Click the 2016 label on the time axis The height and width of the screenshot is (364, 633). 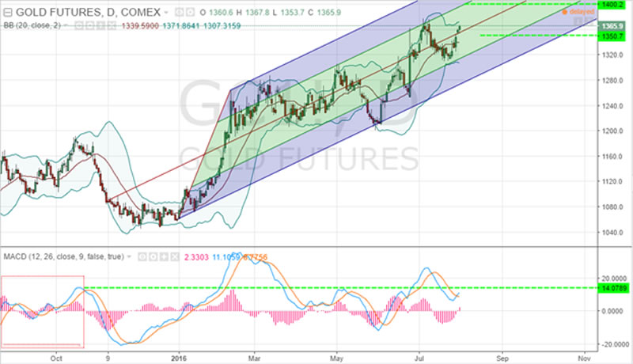[179, 358]
